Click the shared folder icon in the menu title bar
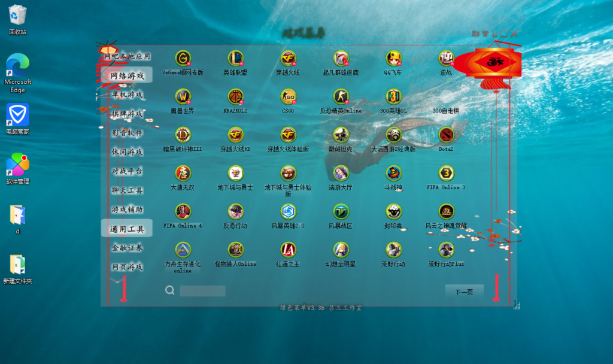This screenshot has height=364, width=613. click(x=476, y=34)
